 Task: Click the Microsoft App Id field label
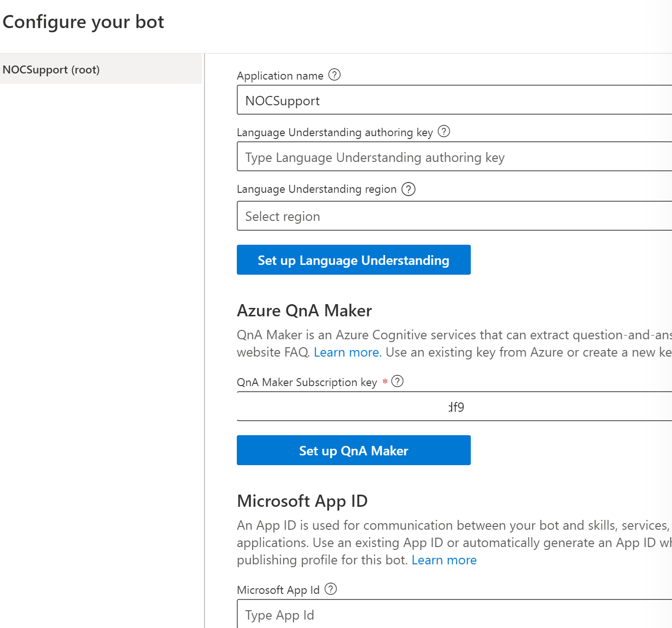point(278,590)
